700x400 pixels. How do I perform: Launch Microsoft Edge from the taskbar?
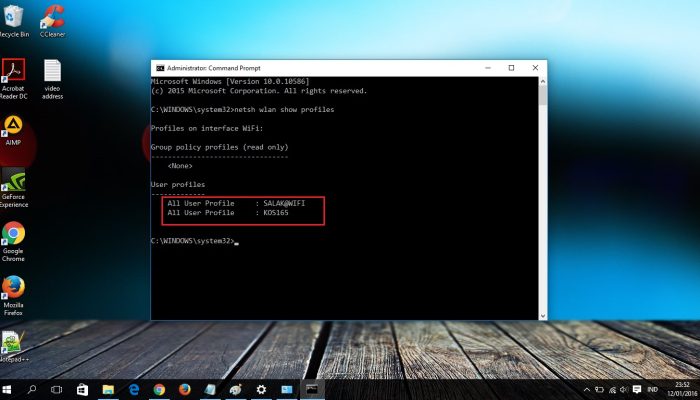coord(133,390)
